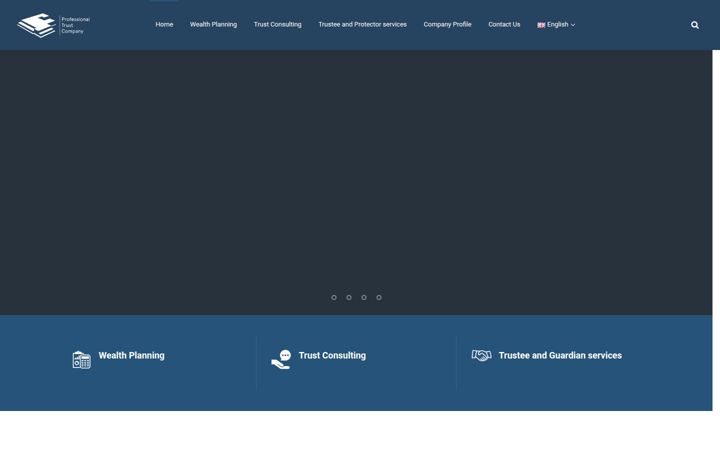The image size is (720, 450).
Task: Click the Wealth Planning calculator icon
Action: coord(81,360)
